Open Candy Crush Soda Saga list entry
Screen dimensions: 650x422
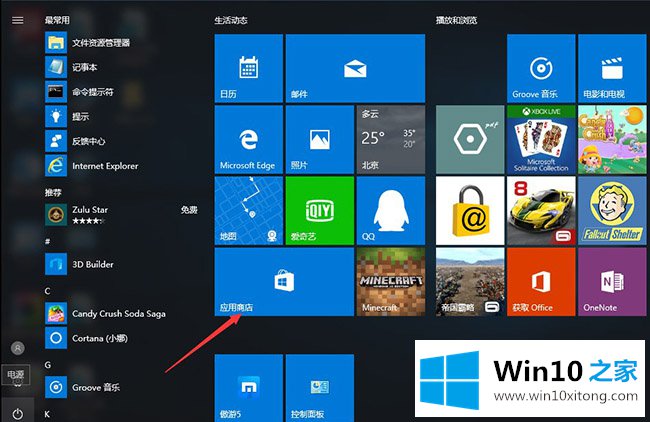coord(122,313)
